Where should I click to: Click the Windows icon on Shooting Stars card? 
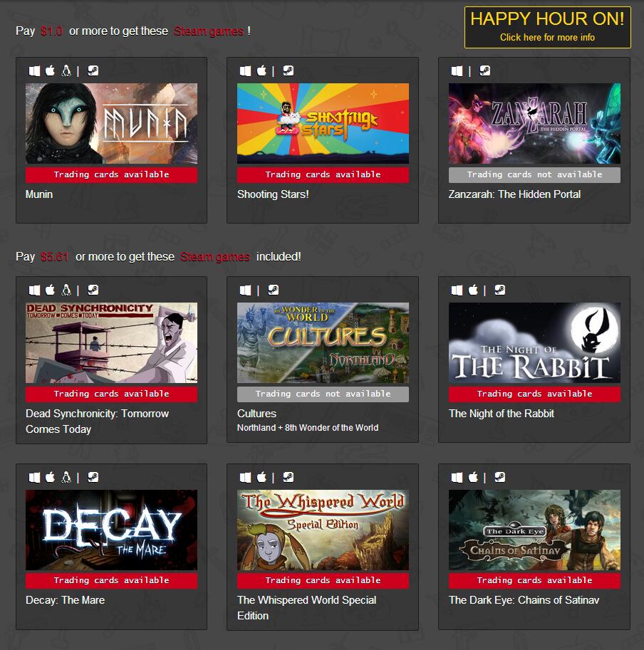[x=246, y=71]
